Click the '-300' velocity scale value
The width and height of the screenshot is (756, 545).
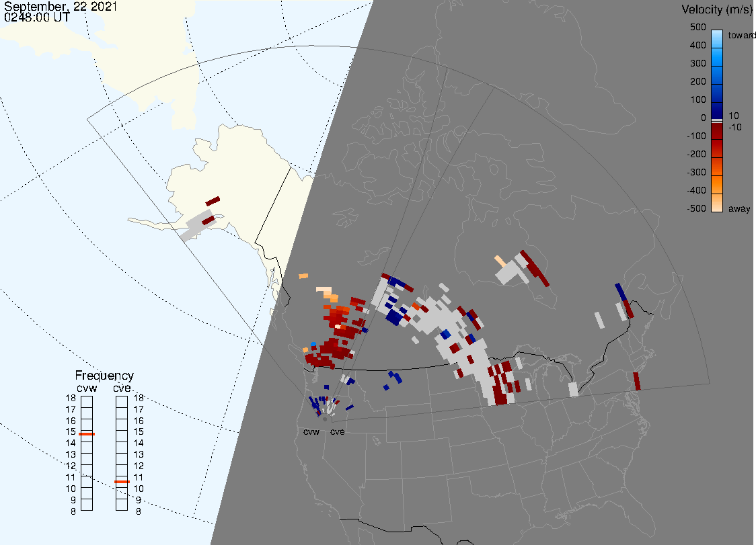(697, 173)
